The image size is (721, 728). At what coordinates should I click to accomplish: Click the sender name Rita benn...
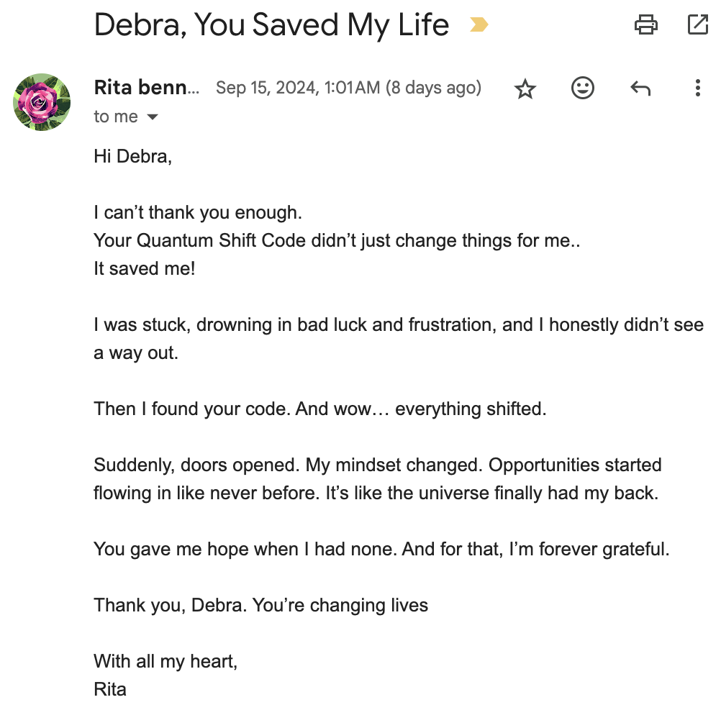pyautogui.click(x=147, y=87)
